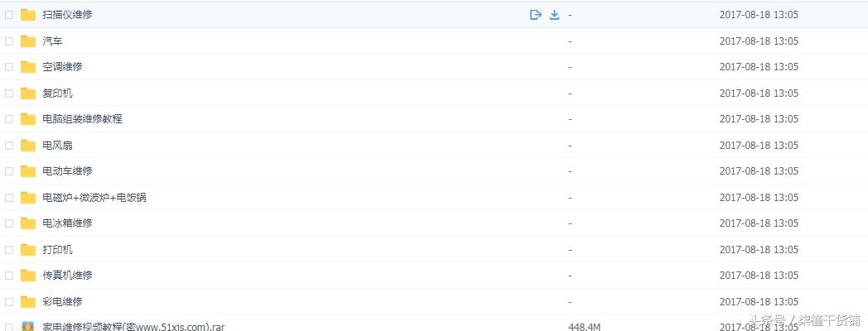Open the 复印机 folder name
The image size is (868, 331).
[x=58, y=93]
